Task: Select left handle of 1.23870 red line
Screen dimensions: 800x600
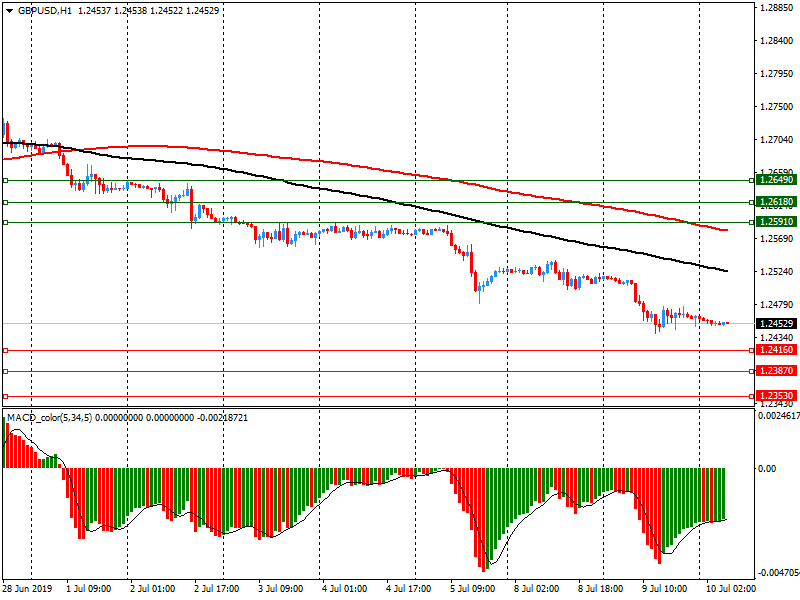Action: point(6,371)
